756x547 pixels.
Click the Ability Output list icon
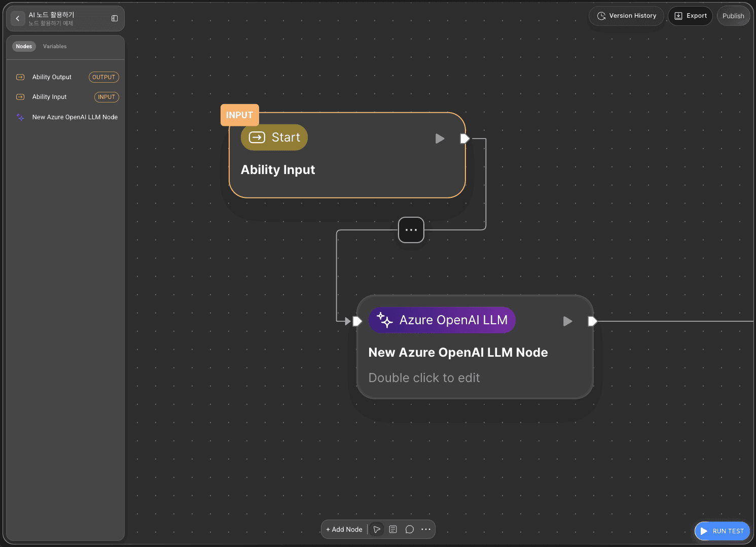pyautogui.click(x=20, y=77)
